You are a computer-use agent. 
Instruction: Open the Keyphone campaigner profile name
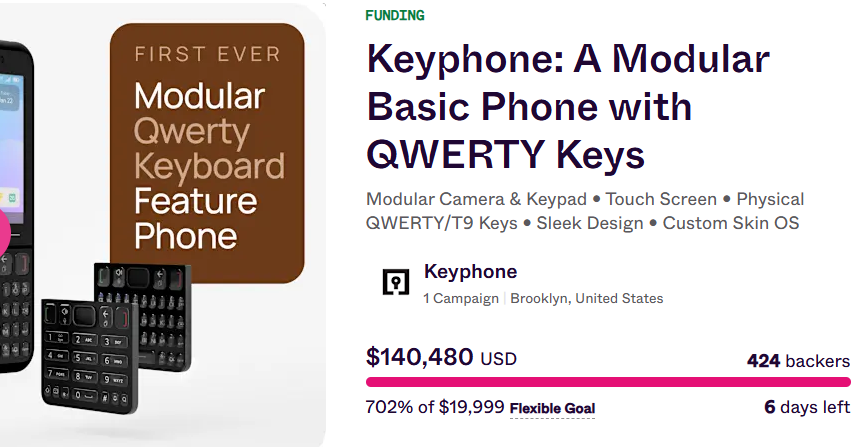coord(471,271)
